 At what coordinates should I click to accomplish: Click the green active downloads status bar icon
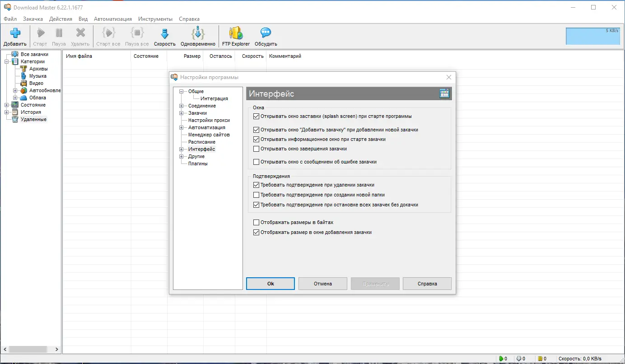[501, 359]
